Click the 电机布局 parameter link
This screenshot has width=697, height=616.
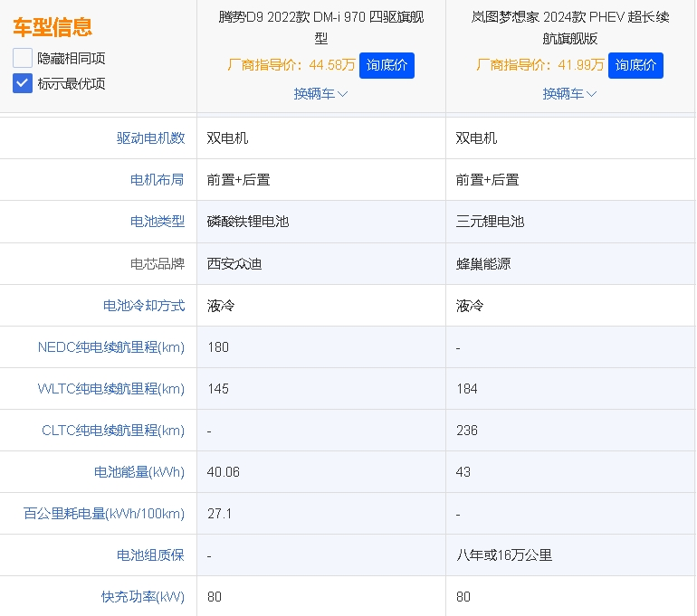[158, 180]
